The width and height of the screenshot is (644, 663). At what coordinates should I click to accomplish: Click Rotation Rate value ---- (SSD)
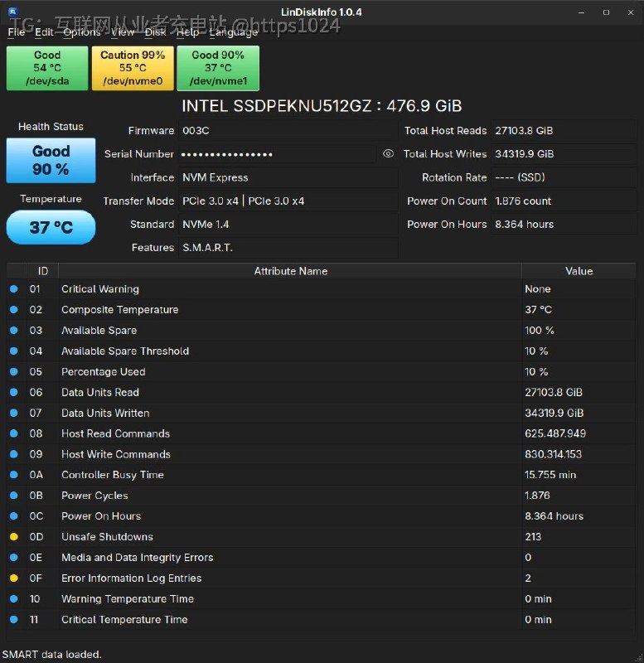[x=564, y=177]
